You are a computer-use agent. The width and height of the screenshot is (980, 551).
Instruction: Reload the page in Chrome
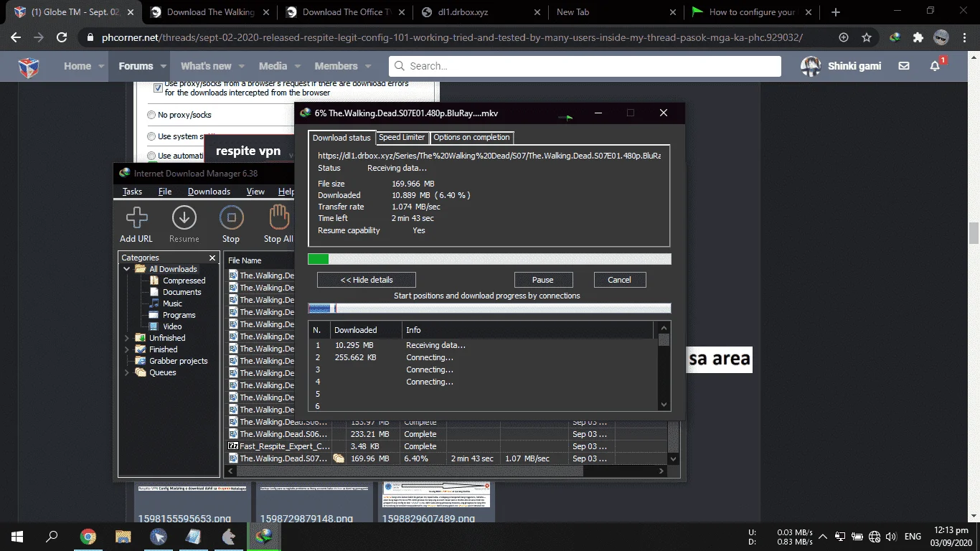[62, 37]
